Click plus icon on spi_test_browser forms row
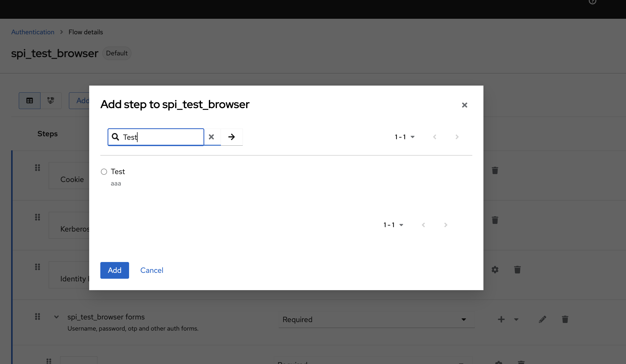The height and width of the screenshot is (364, 626). (501, 319)
